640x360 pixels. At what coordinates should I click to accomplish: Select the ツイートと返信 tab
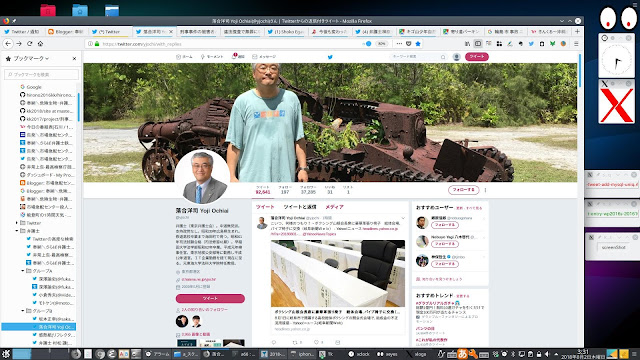(x=300, y=207)
